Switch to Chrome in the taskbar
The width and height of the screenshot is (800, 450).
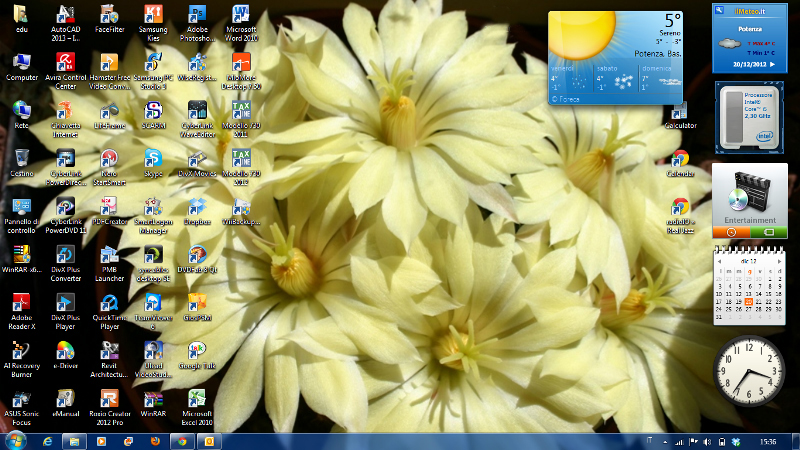[x=182, y=441]
